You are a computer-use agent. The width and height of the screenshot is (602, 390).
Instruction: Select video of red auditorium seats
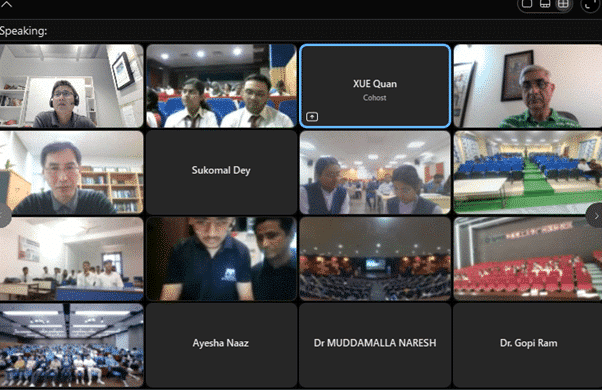[x=528, y=258]
